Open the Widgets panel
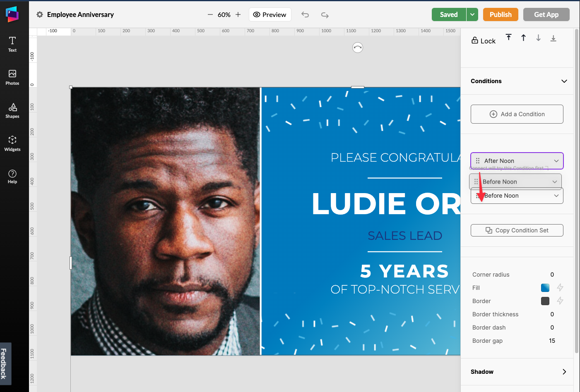 (x=12, y=143)
